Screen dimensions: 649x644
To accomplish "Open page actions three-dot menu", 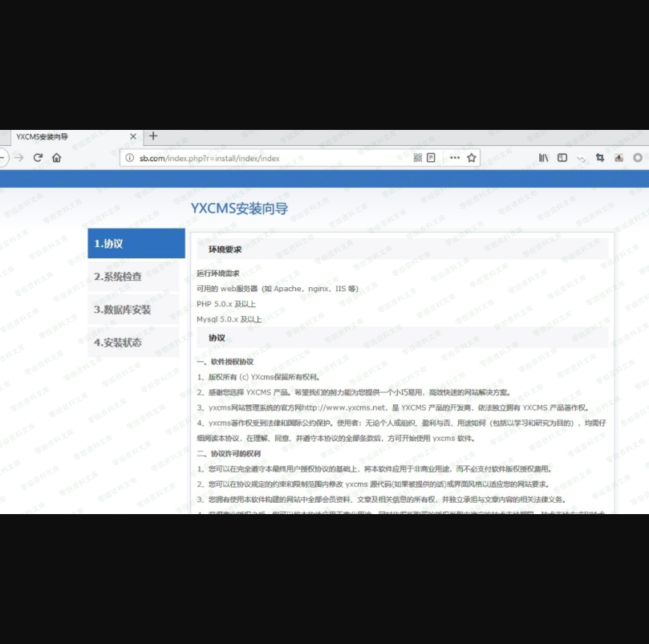I will click(455, 158).
